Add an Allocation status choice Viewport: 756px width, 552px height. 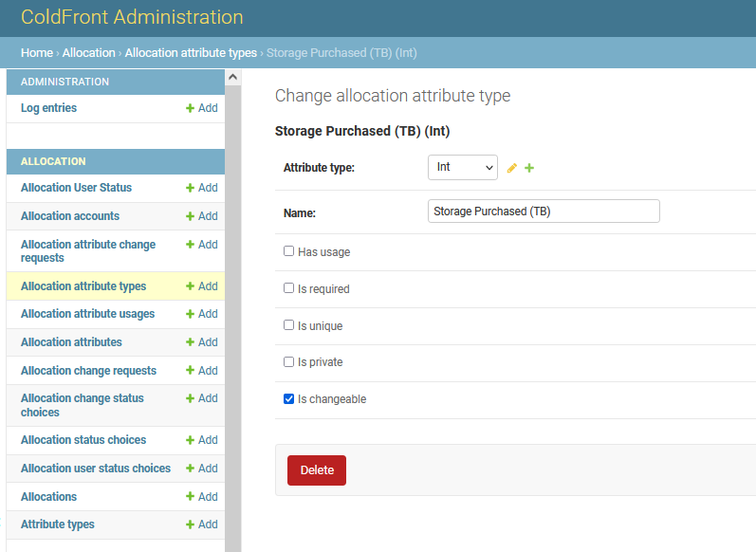click(202, 440)
